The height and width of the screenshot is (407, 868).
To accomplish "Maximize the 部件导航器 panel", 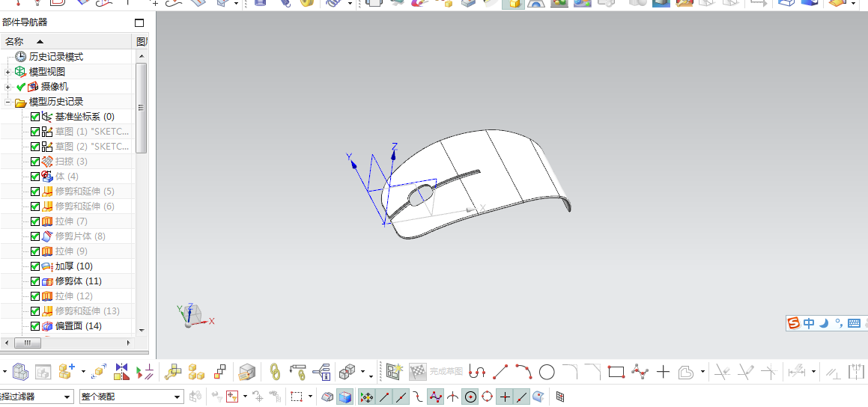I will (139, 22).
